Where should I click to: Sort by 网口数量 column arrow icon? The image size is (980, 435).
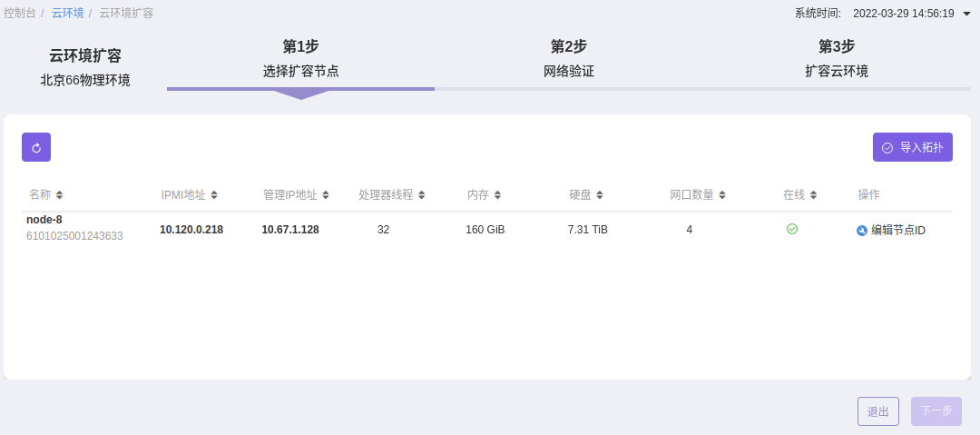[x=722, y=195]
